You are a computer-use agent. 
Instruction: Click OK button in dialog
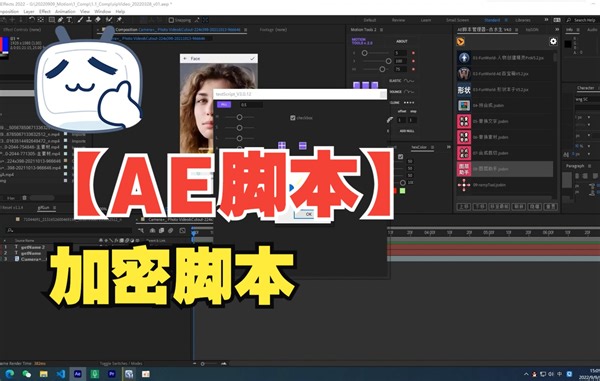pyautogui.click(x=304, y=214)
